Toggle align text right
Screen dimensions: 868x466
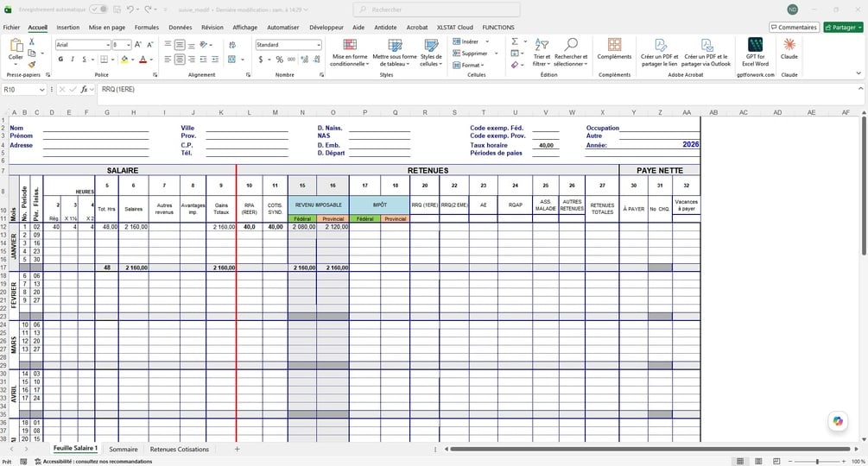(x=192, y=60)
